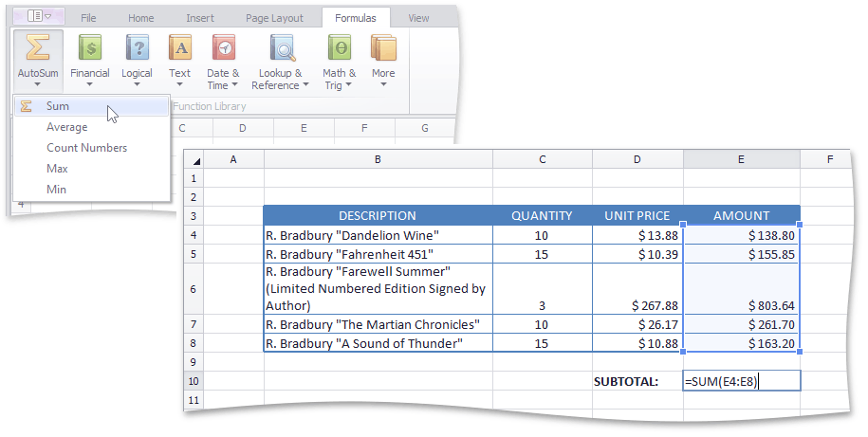Select column E header in the sheet

pyautogui.click(x=741, y=159)
